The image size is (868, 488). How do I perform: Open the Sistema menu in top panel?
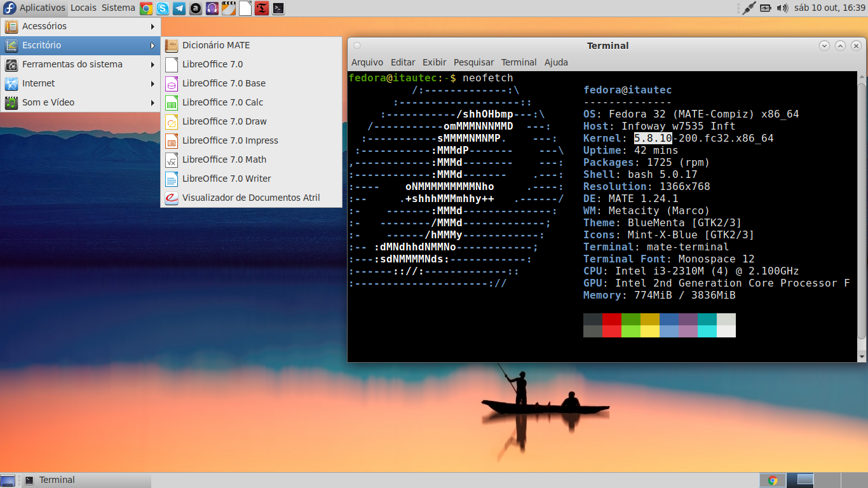pos(118,8)
